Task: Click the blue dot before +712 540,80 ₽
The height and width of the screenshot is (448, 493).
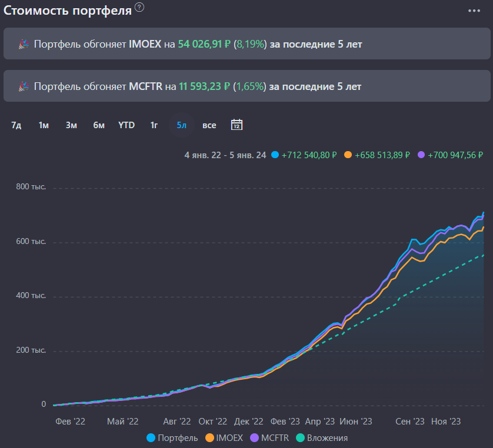Action: [275, 155]
